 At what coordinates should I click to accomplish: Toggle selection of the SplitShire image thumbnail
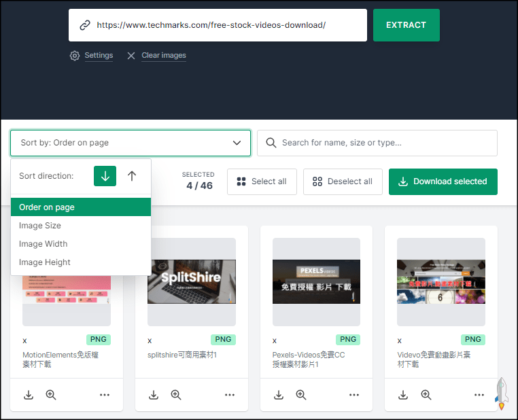pos(192,281)
